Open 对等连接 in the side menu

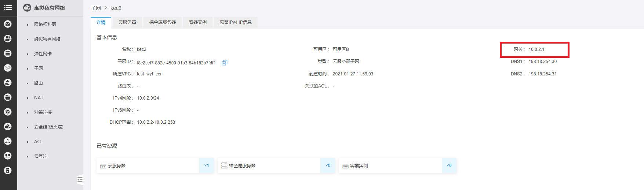click(43, 112)
